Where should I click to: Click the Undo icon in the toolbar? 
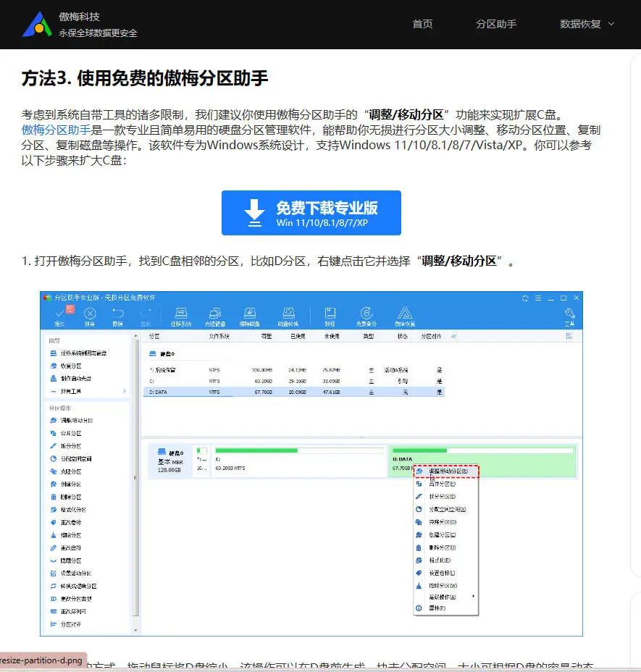click(117, 316)
